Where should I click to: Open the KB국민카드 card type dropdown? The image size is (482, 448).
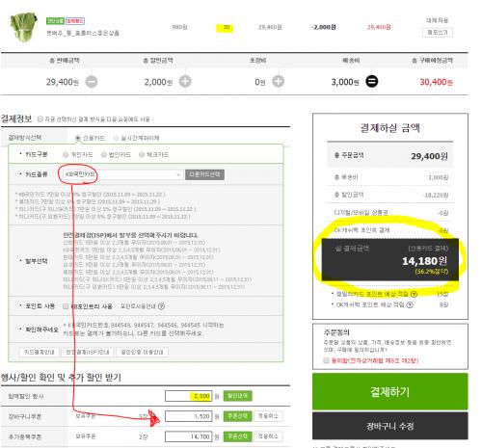tap(122, 174)
